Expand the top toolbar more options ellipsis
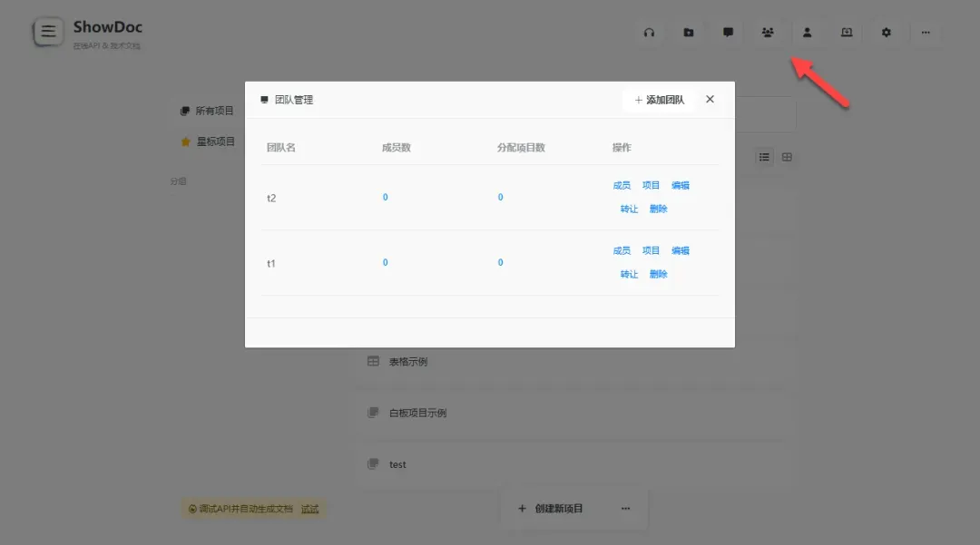Screen dimensions: 980x545 [x=926, y=33]
